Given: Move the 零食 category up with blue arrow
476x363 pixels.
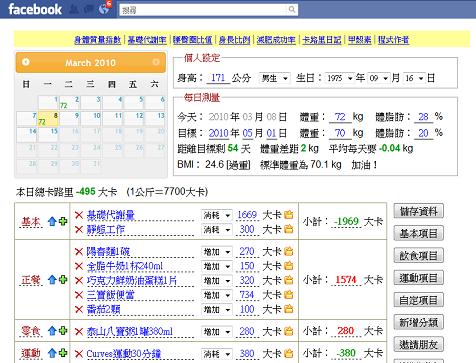Looking at the screenshot, I should 52,331.
